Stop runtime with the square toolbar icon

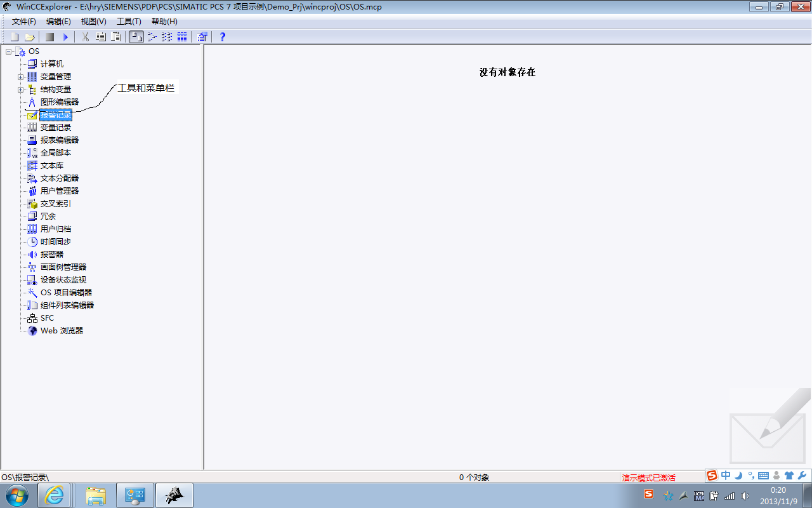tap(49, 37)
